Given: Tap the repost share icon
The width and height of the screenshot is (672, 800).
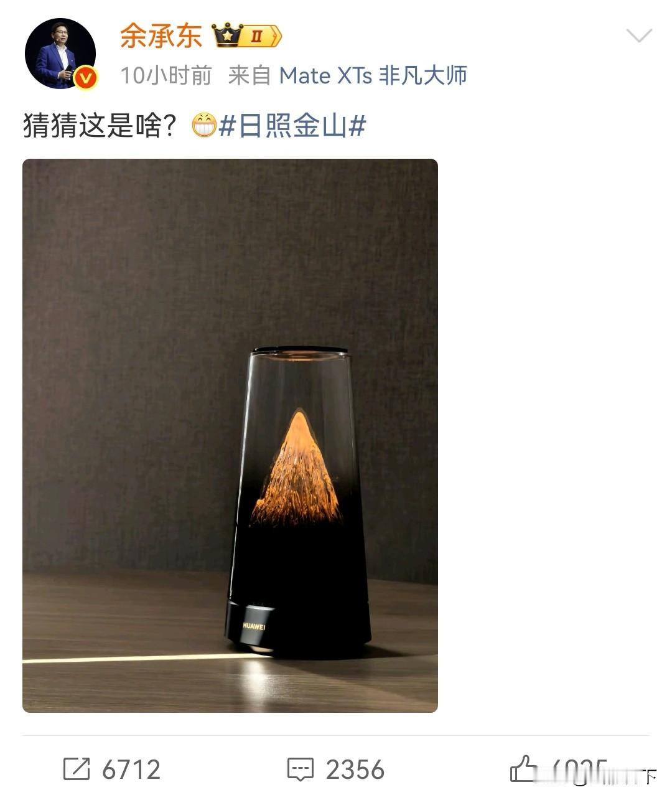Looking at the screenshot, I should point(77,769).
